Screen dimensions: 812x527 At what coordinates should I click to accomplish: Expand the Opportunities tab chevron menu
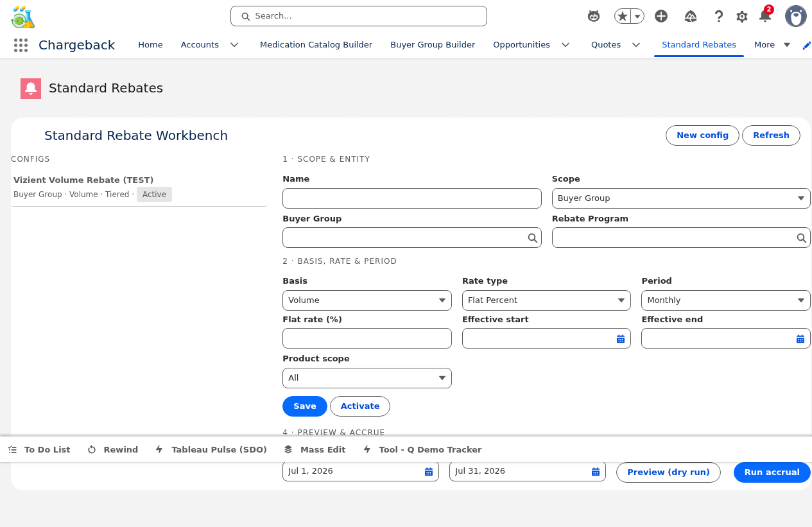(566, 45)
